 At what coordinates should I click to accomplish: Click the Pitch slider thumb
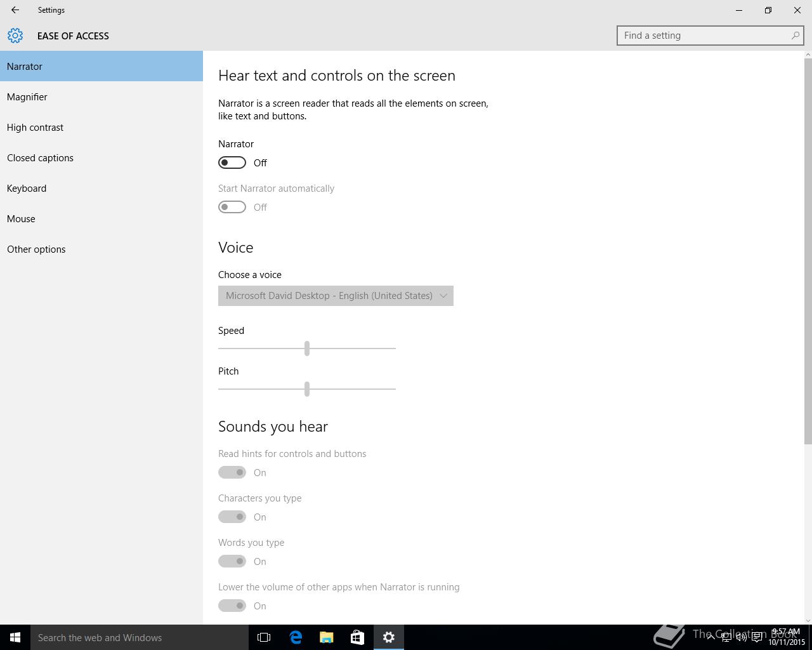307,388
